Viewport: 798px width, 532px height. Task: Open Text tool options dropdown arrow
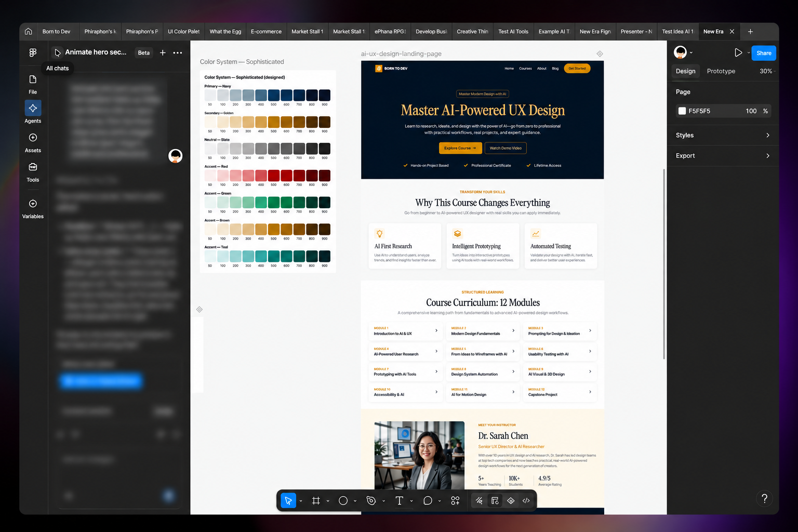coord(411,501)
